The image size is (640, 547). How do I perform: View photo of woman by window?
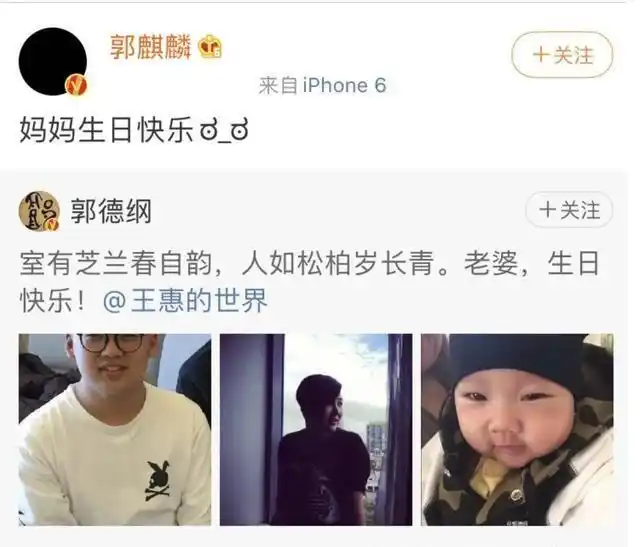[x=316, y=429]
